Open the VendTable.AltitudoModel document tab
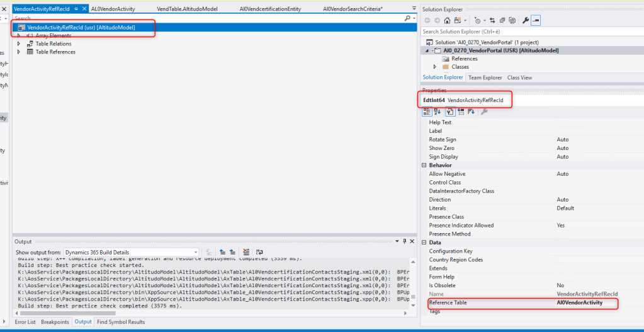The height and width of the screenshot is (332, 644). coord(186,9)
